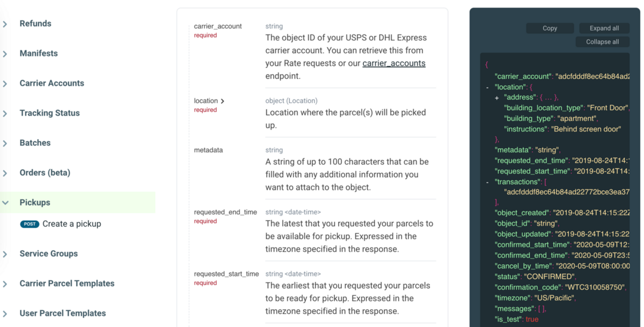The height and width of the screenshot is (327, 644).
Task: Expand the Carrier Accounts chevron
Action: click(x=5, y=84)
